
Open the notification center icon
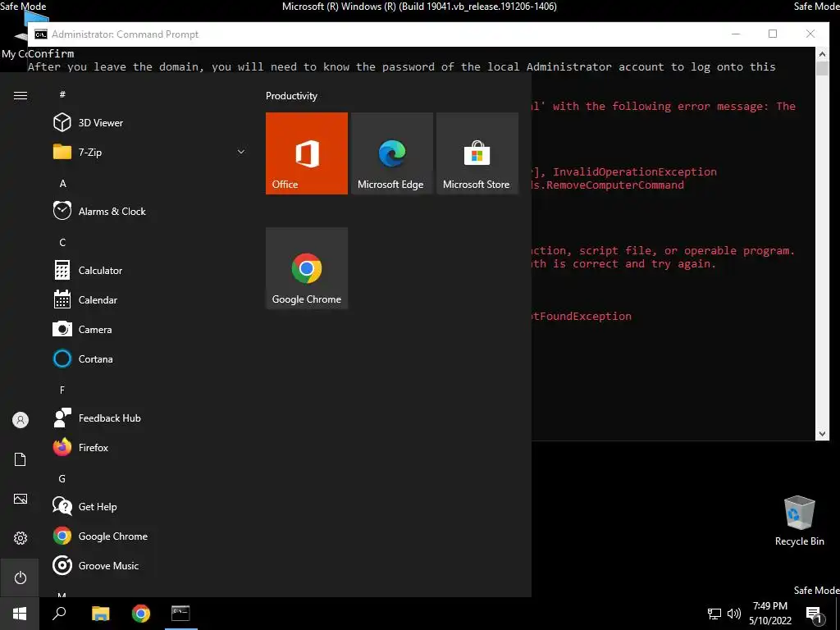click(815, 614)
